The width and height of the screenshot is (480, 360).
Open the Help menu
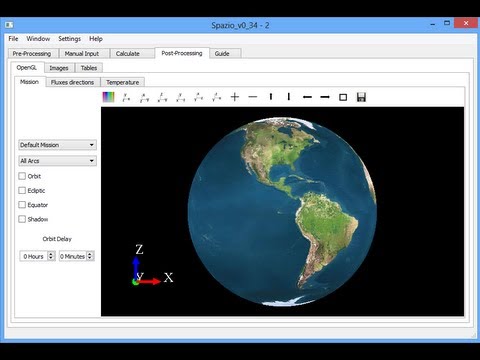click(96, 39)
